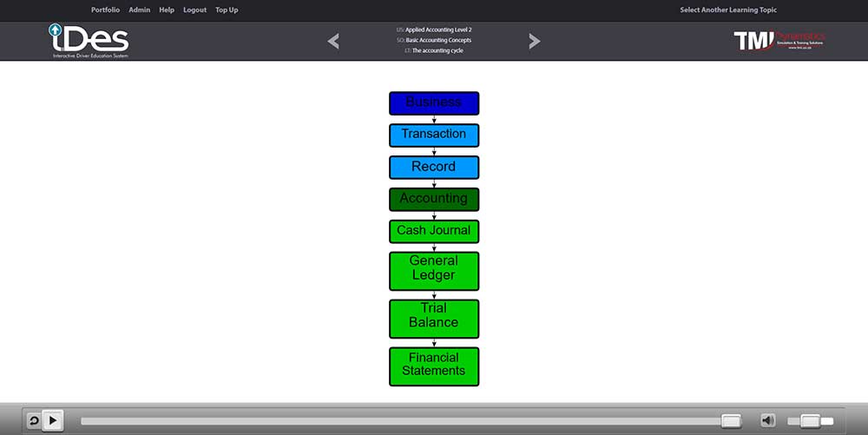Click the Logout link
Screen dimensions: 868x435
[194, 10]
